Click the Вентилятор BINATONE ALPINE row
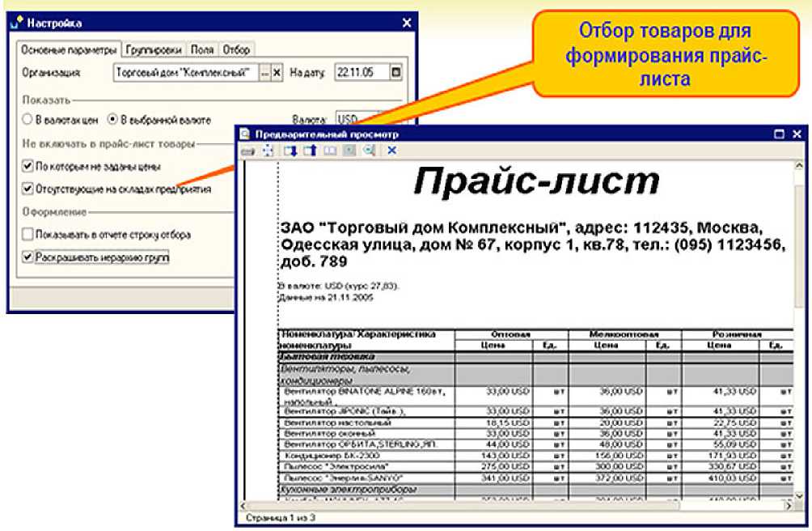This screenshot has width=812, height=531. pyautogui.click(x=535, y=396)
